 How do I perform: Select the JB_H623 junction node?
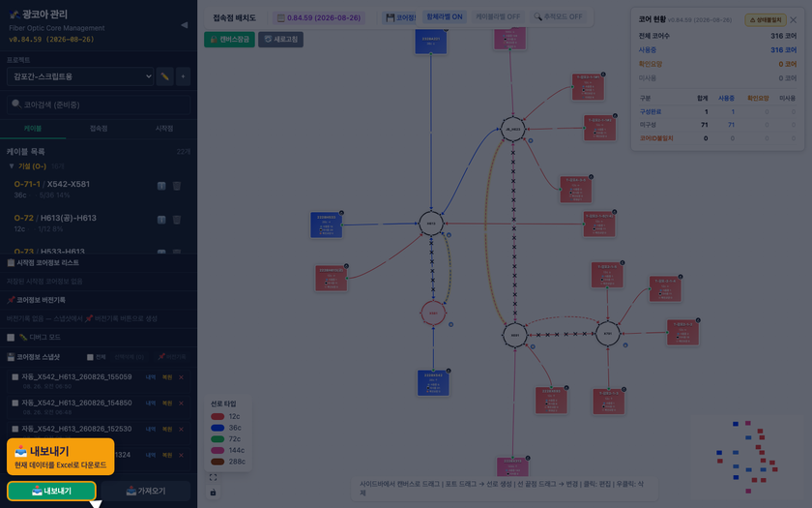[512, 129]
